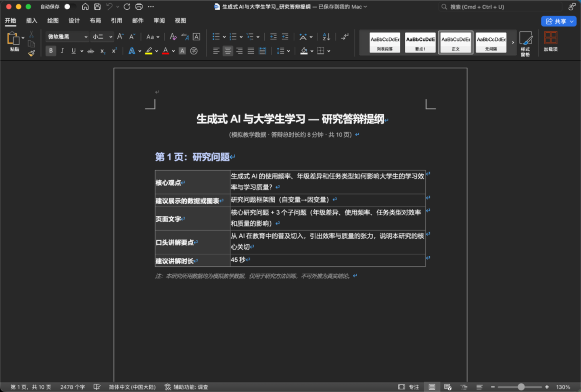This screenshot has height=392, width=581.
Task: Click the Decrease Font Size icon
Action: tap(132, 37)
